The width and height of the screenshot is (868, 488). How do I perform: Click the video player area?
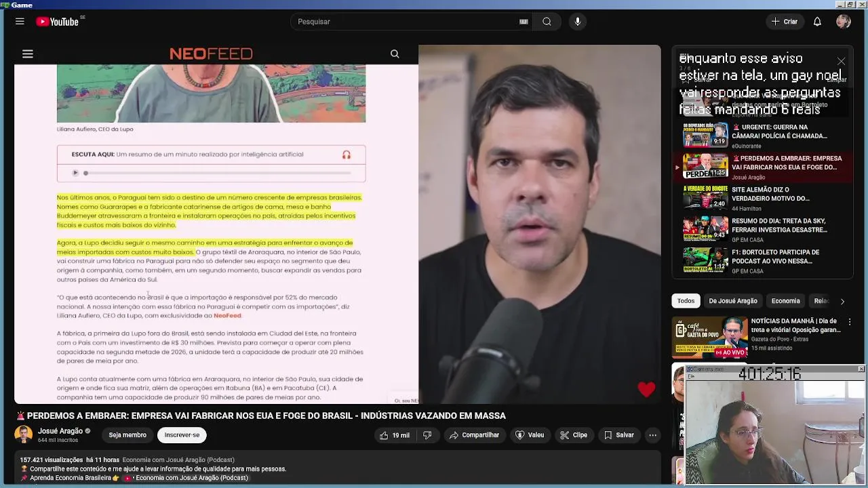(x=338, y=224)
